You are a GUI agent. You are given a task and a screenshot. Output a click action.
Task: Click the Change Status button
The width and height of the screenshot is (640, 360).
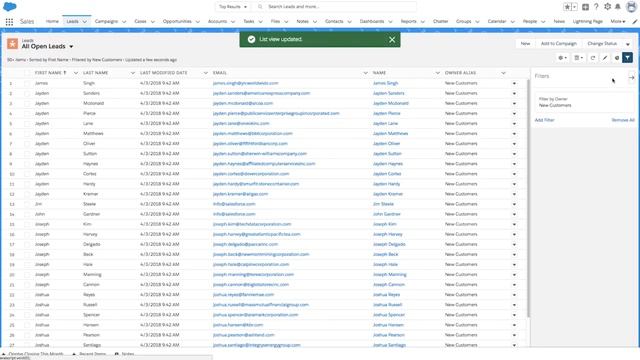[x=602, y=44]
